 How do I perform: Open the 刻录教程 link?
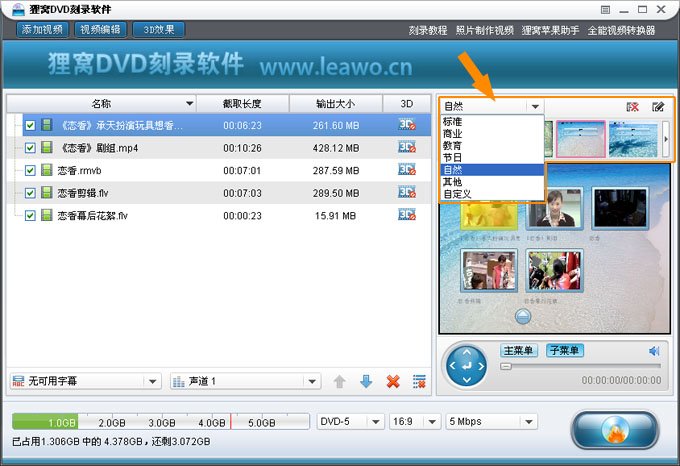[428, 30]
